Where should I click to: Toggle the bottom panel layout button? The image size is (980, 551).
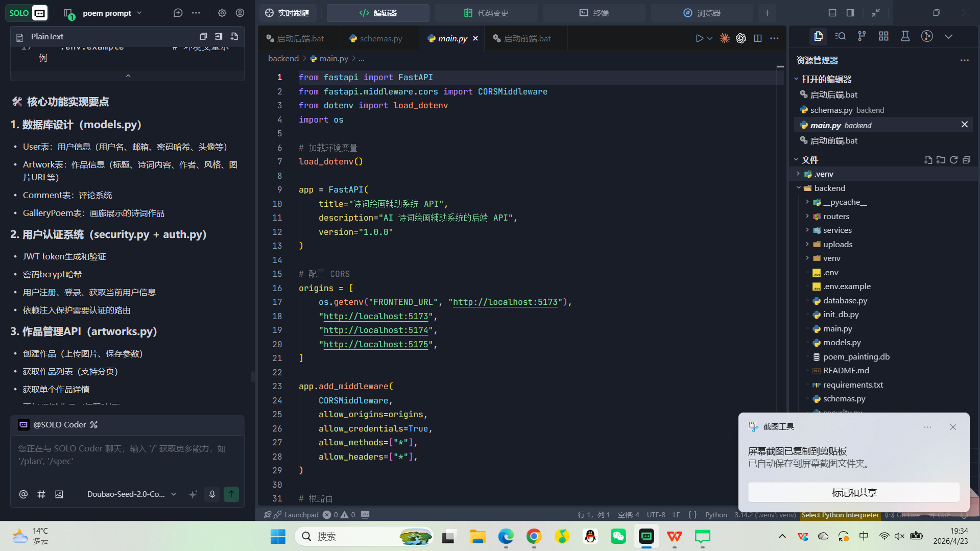coord(832,13)
